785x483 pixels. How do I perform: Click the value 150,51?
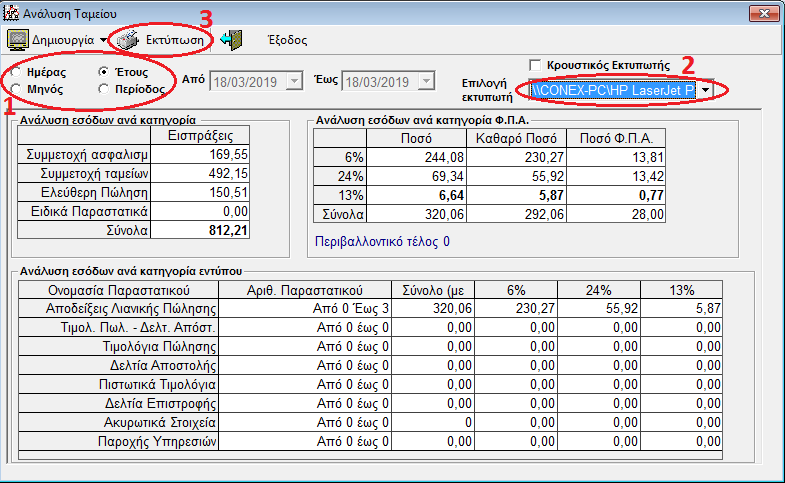[x=228, y=192]
